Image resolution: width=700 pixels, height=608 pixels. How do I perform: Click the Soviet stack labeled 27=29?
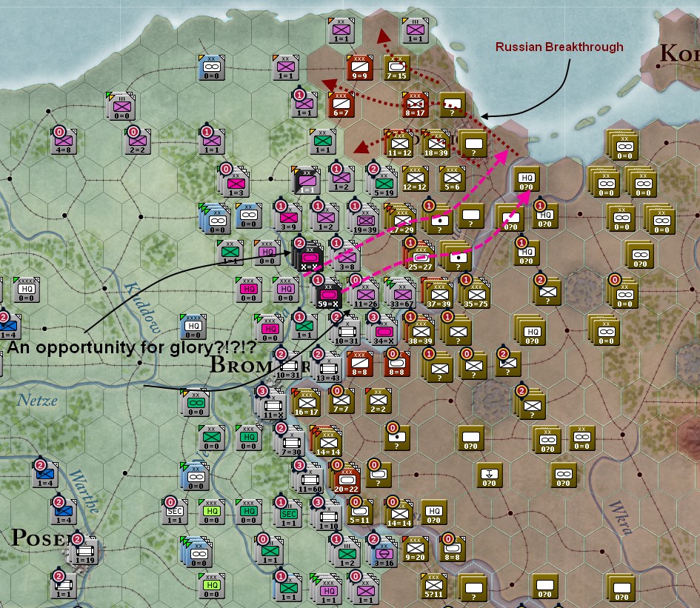[401, 218]
